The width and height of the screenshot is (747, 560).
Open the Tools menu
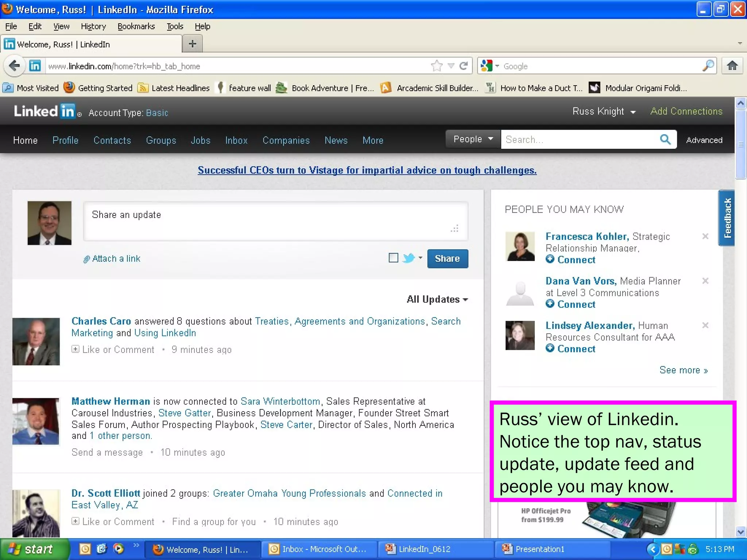175,26
